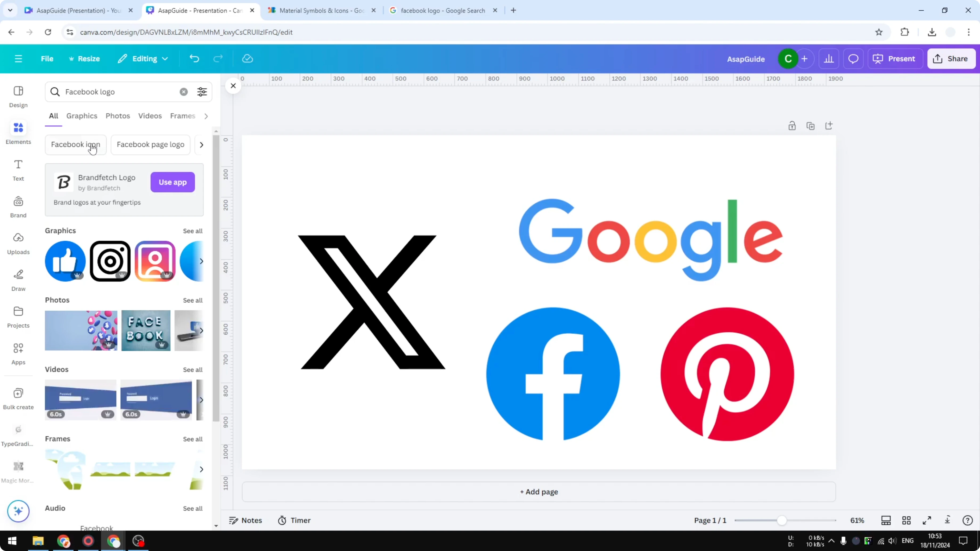Click the Use app button for Brandfetch
980x551 pixels.
pos(172,182)
